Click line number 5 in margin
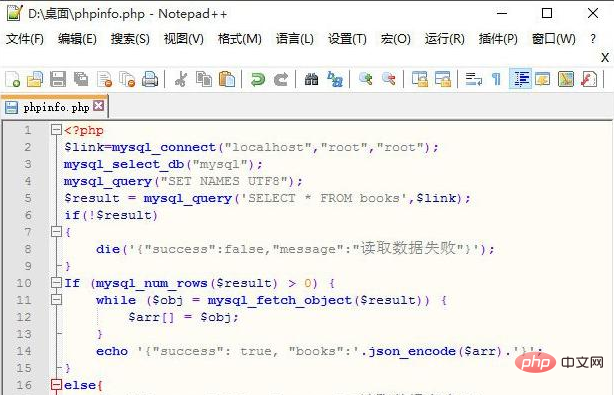614x395 pixels. tap(28, 198)
